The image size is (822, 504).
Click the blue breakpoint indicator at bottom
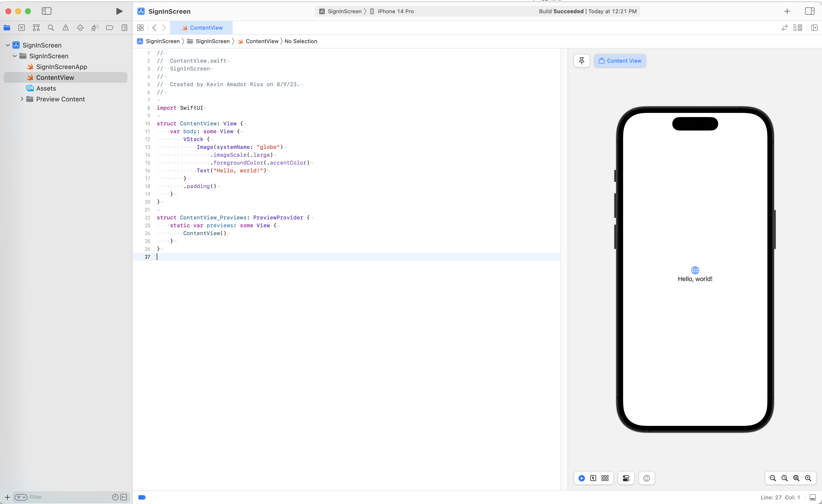[142, 497]
